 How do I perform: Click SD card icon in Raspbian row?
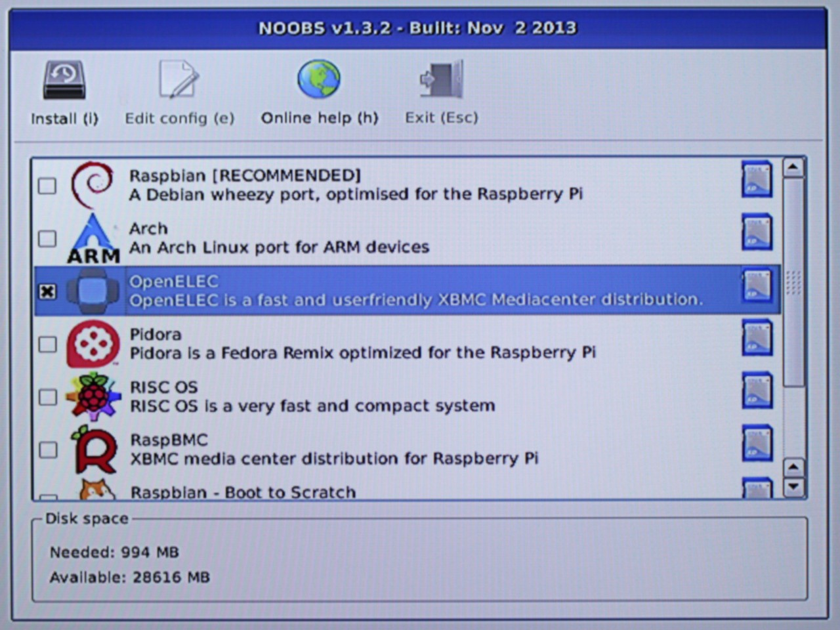[x=757, y=179]
